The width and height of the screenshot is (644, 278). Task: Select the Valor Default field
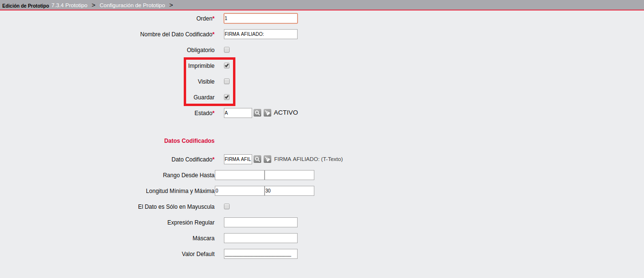coord(260,254)
